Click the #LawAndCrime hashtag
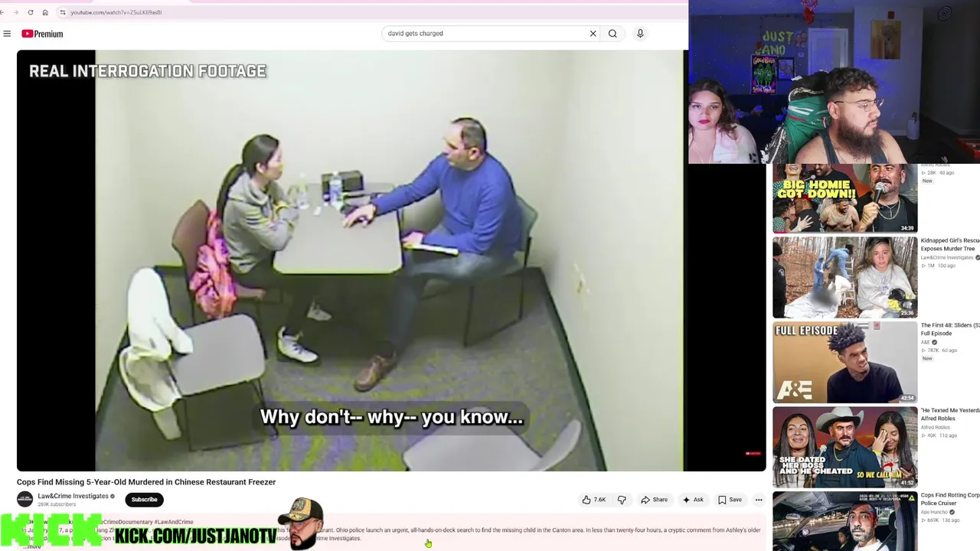 [174, 522]
